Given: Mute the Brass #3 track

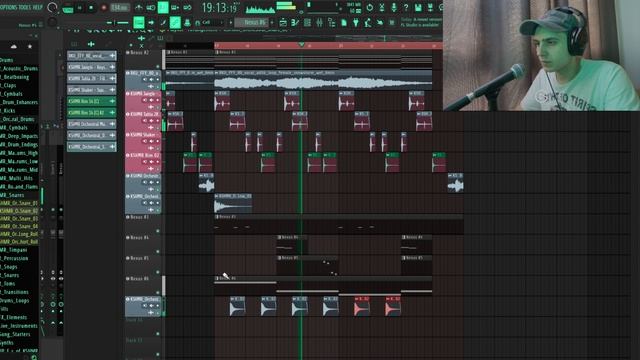Looking at the screenshot, I should tap(158, 231).
